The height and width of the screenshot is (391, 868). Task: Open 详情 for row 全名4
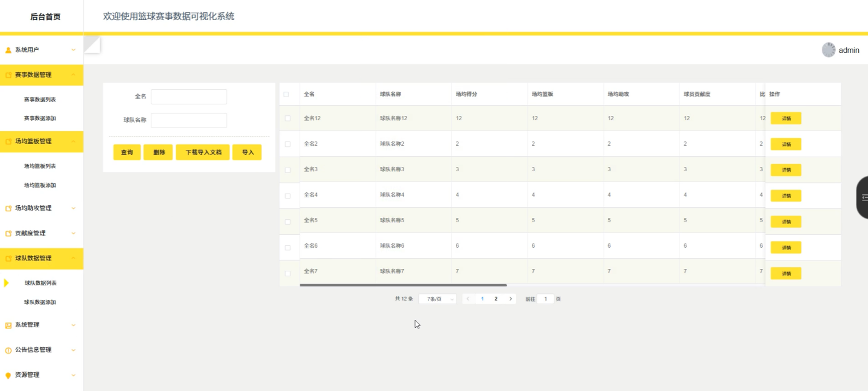[x=786, y=195]
